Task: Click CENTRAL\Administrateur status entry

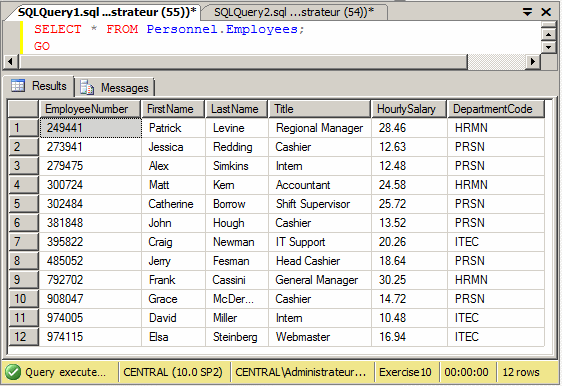Action: 301,372
